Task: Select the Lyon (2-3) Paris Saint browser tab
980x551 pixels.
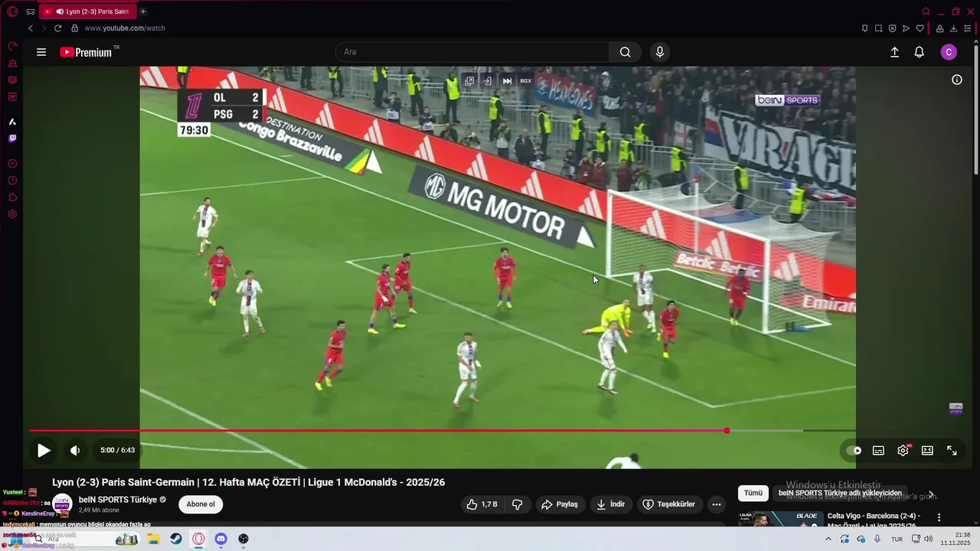Action: (x=87, y=11)
